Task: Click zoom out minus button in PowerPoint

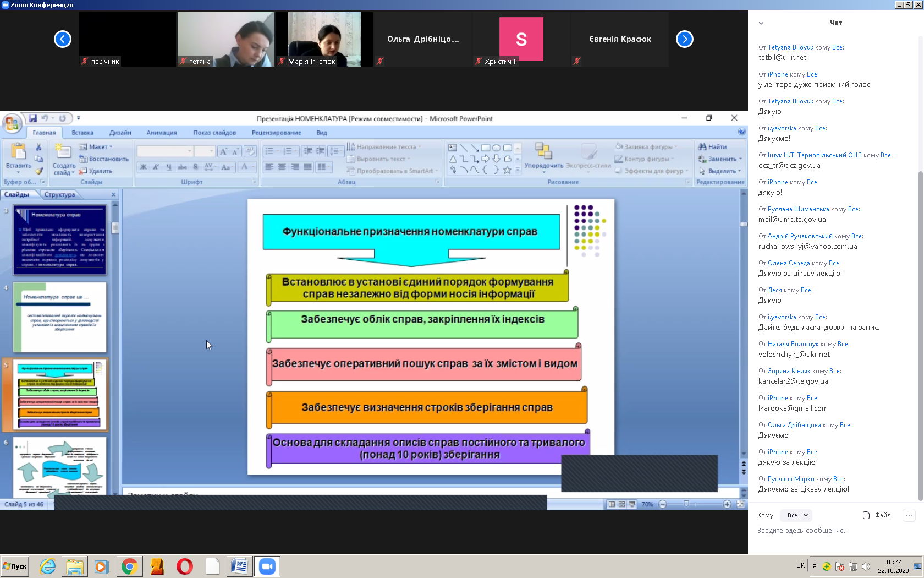Action: click(663, 504)
